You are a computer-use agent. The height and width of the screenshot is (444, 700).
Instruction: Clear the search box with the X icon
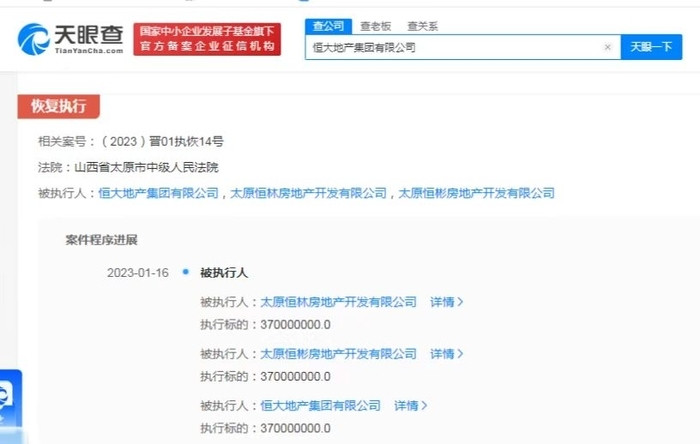pos(607,47)
